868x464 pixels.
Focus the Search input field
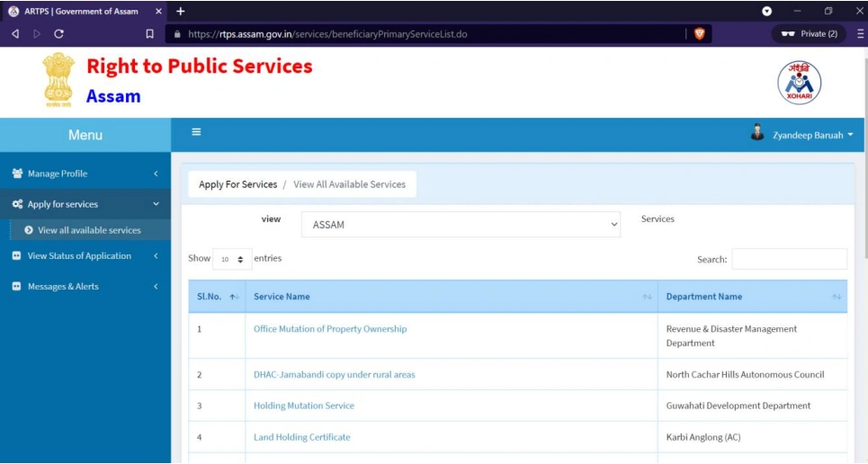(x=790, y=259)
